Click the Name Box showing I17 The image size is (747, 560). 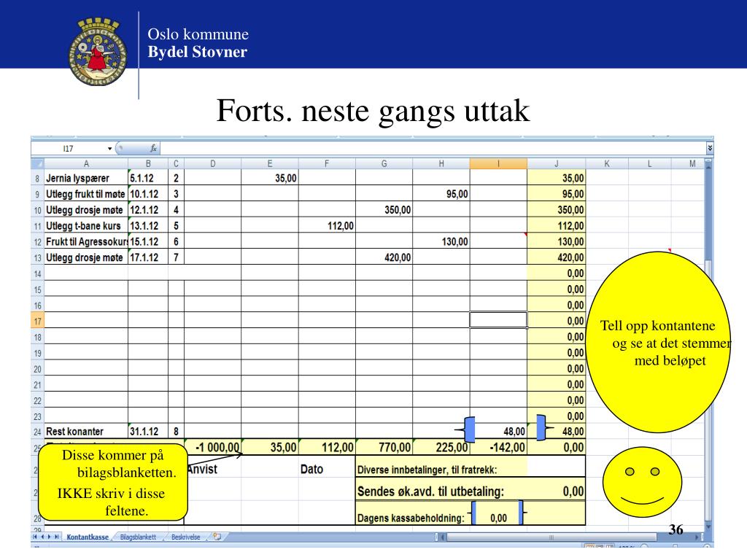69,149
